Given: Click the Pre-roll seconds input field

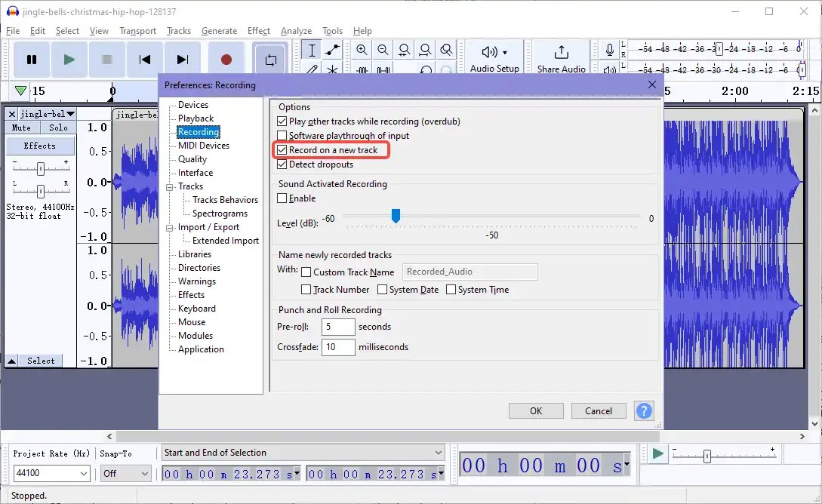Looking at the screenshot, I should pos(337,327).
